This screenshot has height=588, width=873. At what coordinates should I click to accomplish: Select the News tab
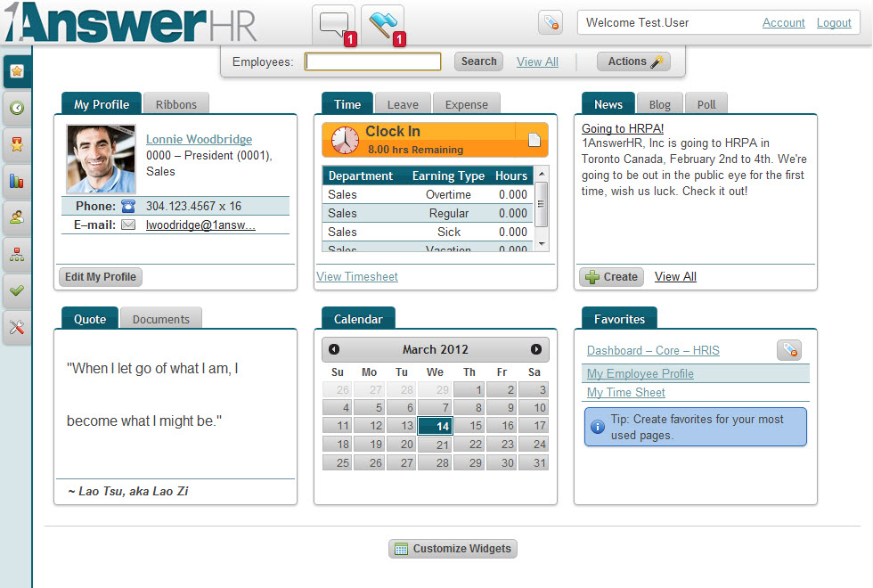click(x=608, y=104)
